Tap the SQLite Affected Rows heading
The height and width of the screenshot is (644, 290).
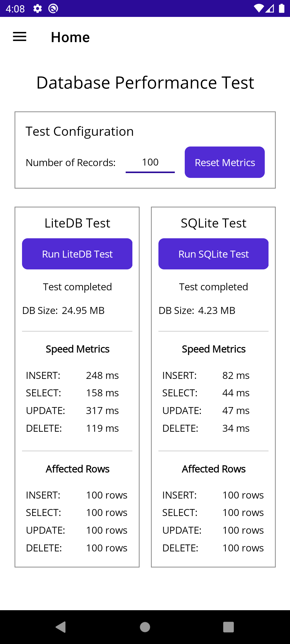coord(213,469)
